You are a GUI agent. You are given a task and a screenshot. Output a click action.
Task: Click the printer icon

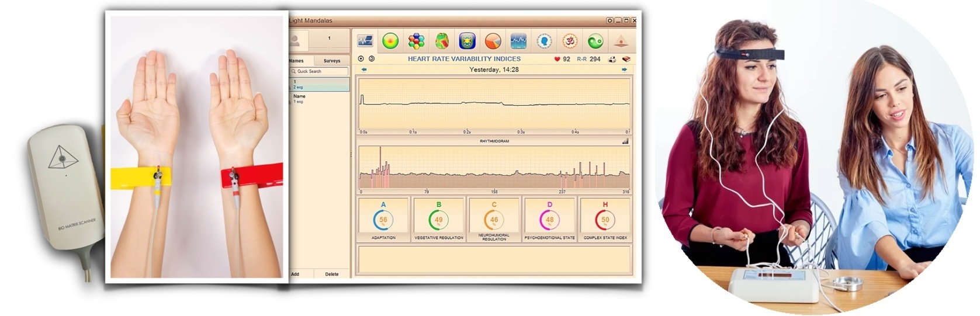pyautogui.click(x=612, y=59)
